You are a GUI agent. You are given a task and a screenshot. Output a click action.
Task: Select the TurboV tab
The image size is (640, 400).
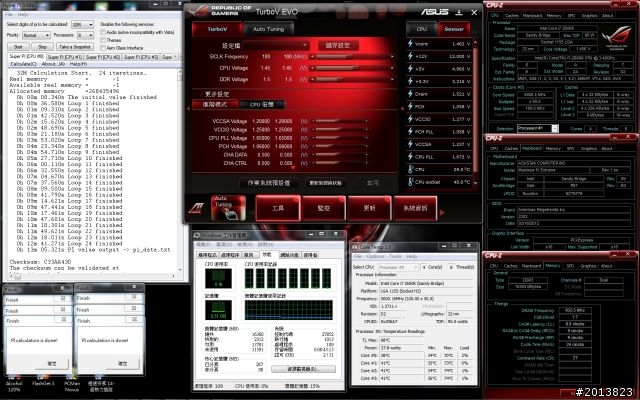click(217, 29)
